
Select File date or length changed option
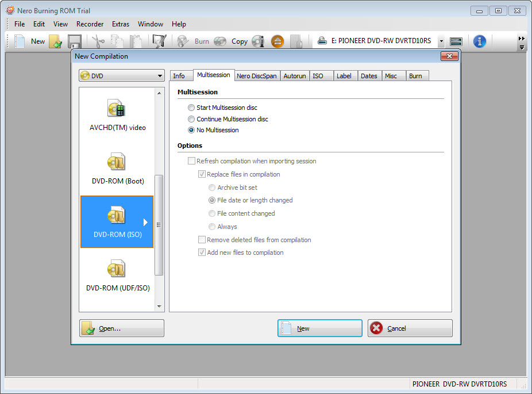click(x=212, y=200)
